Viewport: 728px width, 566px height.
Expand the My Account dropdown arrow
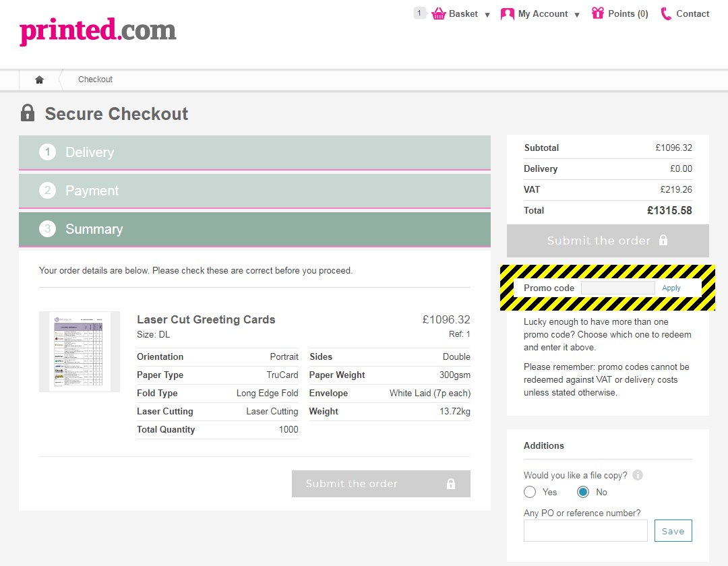pyautogui.click(x=577, y=15)
